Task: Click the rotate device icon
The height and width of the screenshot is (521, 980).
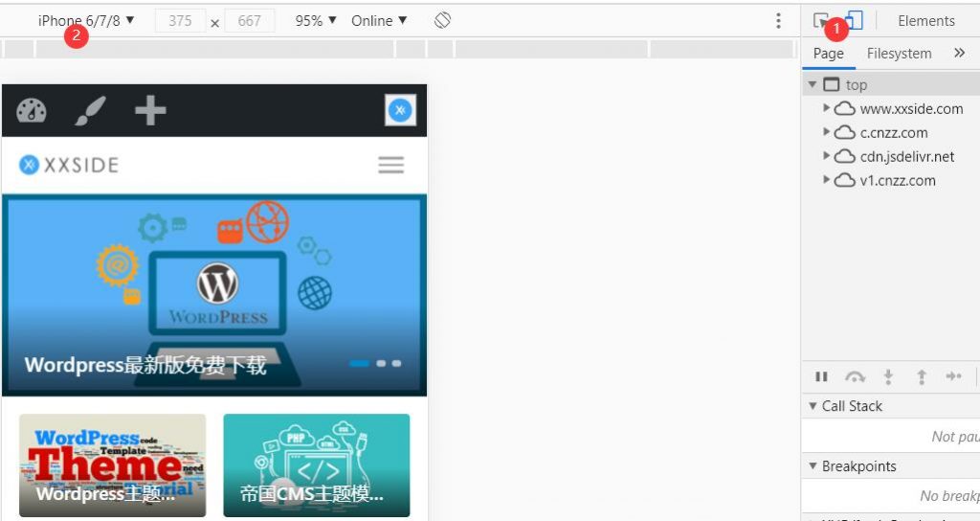Action: 442,20
